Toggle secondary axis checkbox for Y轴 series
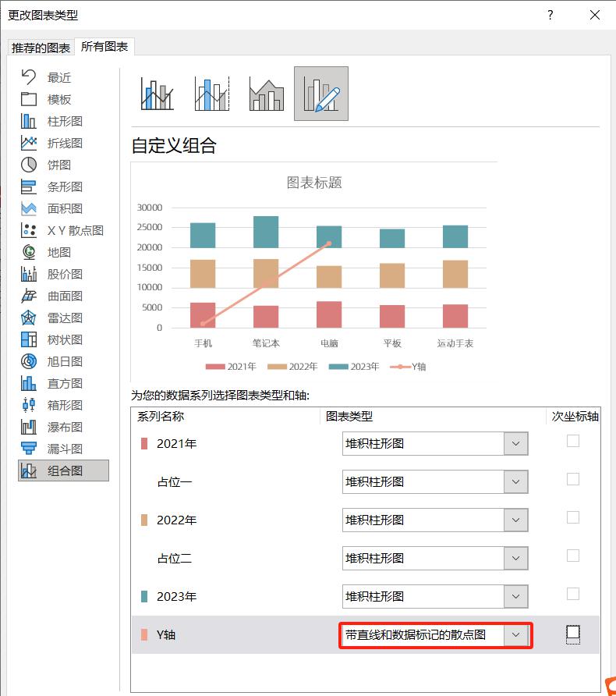 (x=573, y=633)
